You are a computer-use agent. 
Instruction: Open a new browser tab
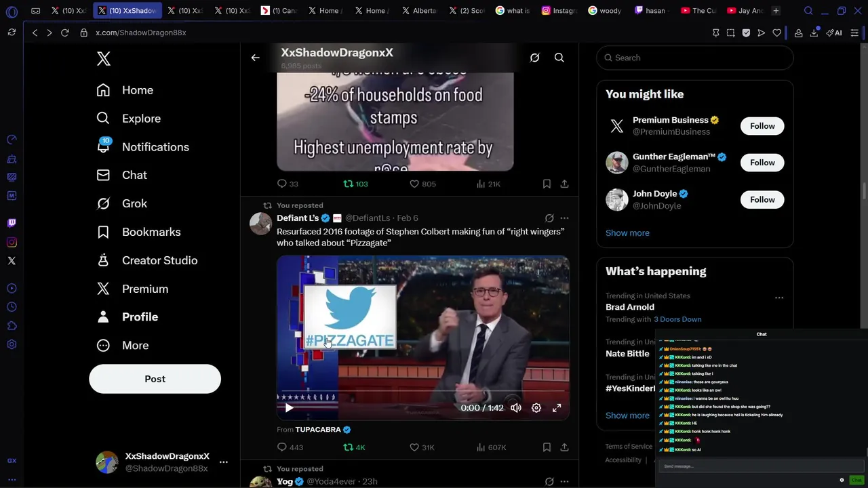pyautogui.click(x=776, y=11)
